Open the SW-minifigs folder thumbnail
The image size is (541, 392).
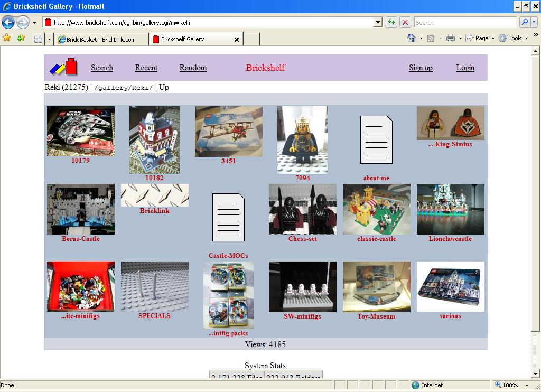pos(303,287)
